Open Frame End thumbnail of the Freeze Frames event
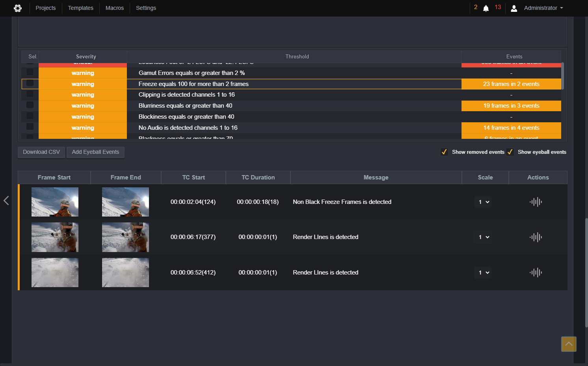The width and height of the screenshot is (588, 366). tap(125, 202)
